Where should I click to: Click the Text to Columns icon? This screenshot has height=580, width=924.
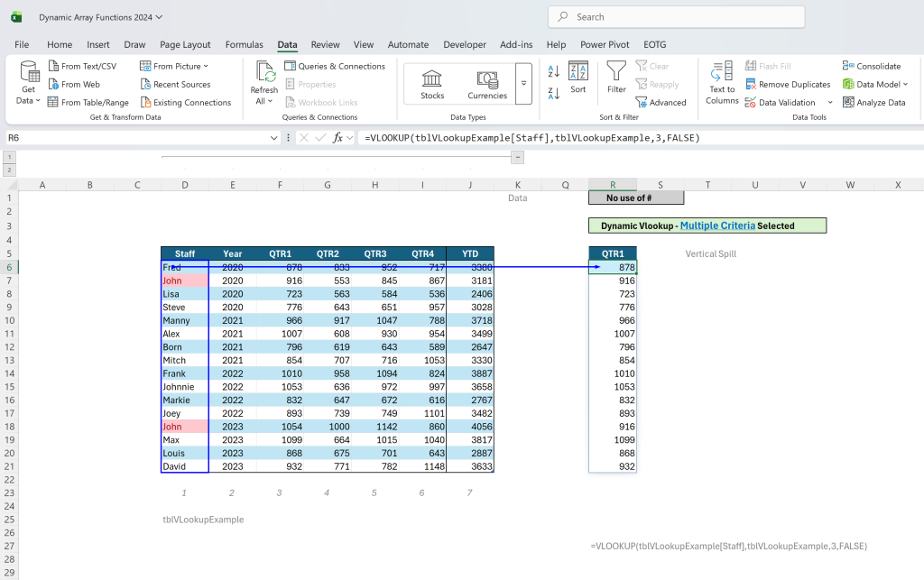(722, 72)
